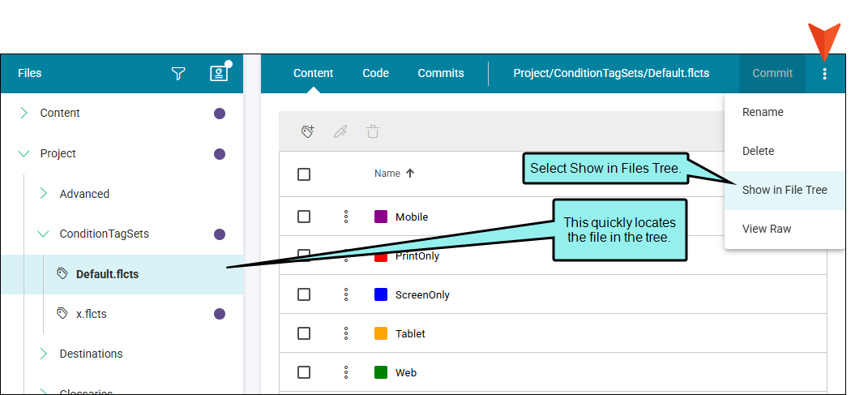
Task: Check the select-all checkbox beside Name
Action: click(304, 174)
